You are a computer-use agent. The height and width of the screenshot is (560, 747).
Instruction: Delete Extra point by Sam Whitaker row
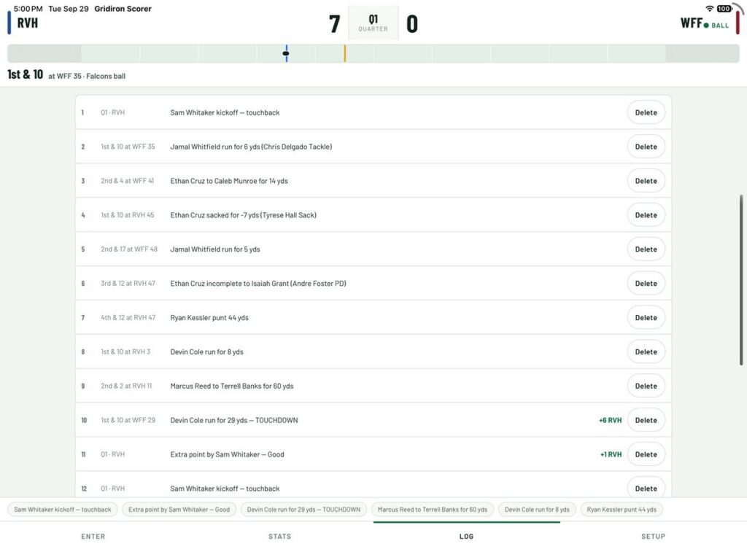pyautogui.click(x=646, y=454)
